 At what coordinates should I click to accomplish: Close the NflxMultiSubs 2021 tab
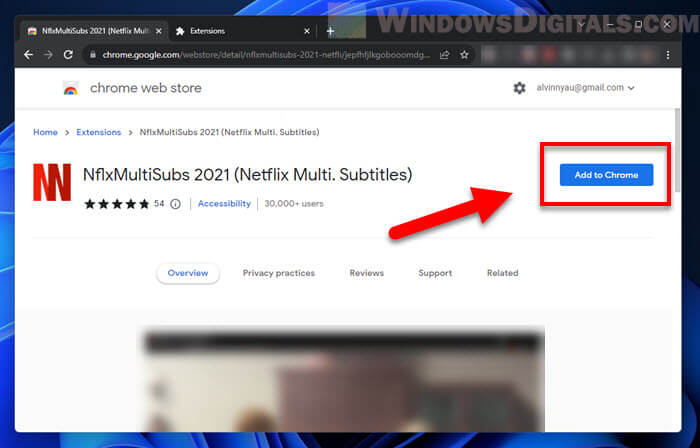pos(158,31)
